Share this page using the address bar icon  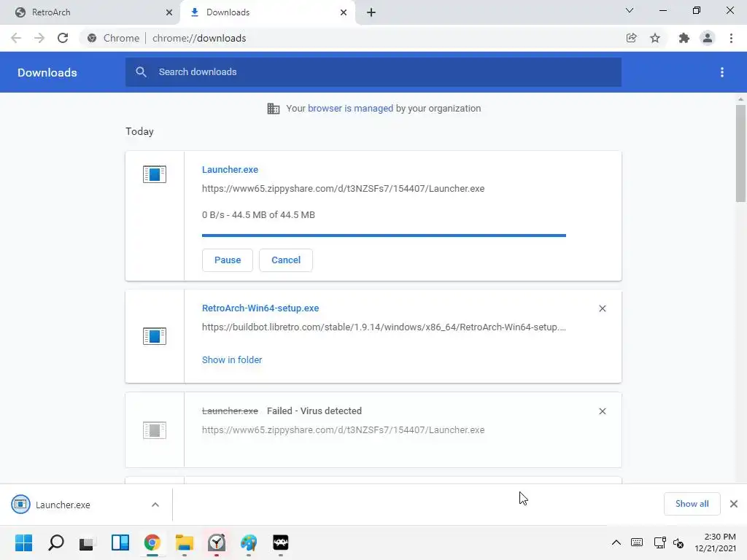point(631,38)
